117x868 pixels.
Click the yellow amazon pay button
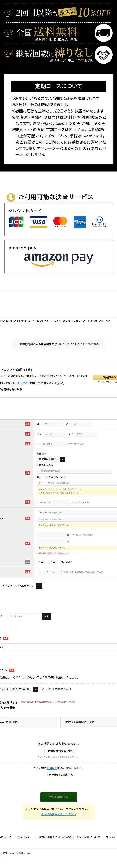(105, 377)
